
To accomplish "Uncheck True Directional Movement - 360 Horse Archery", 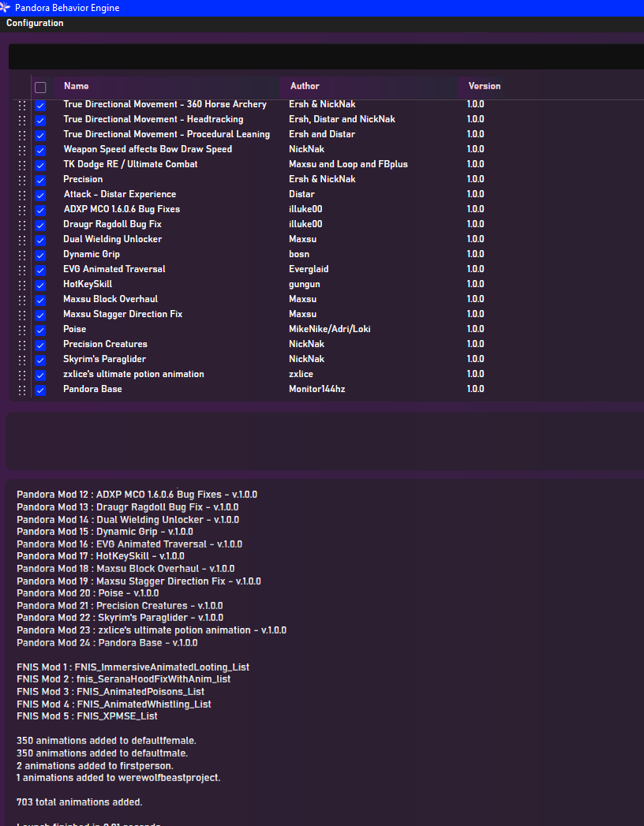I will (40, 106).
